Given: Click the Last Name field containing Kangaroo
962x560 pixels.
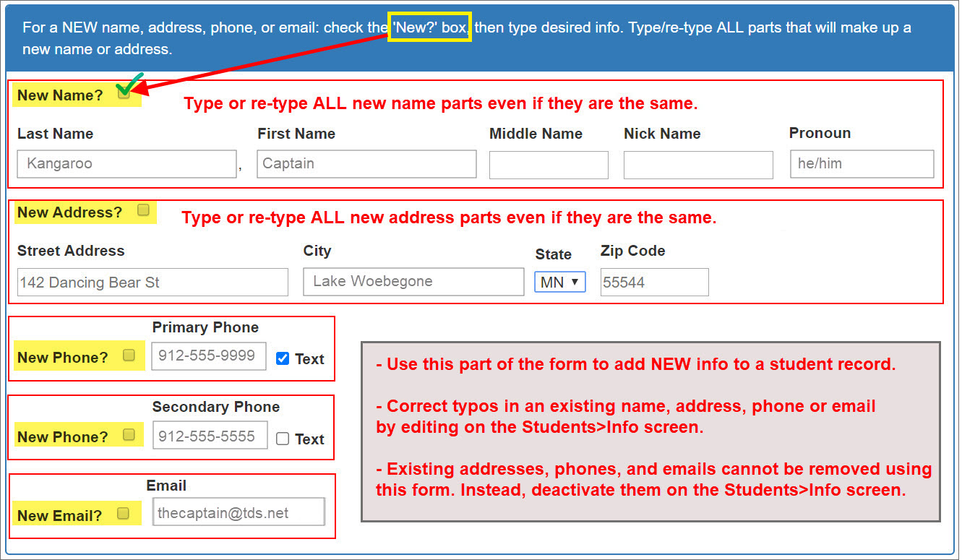Looking at the screenshot, I should tap(126, 164).
